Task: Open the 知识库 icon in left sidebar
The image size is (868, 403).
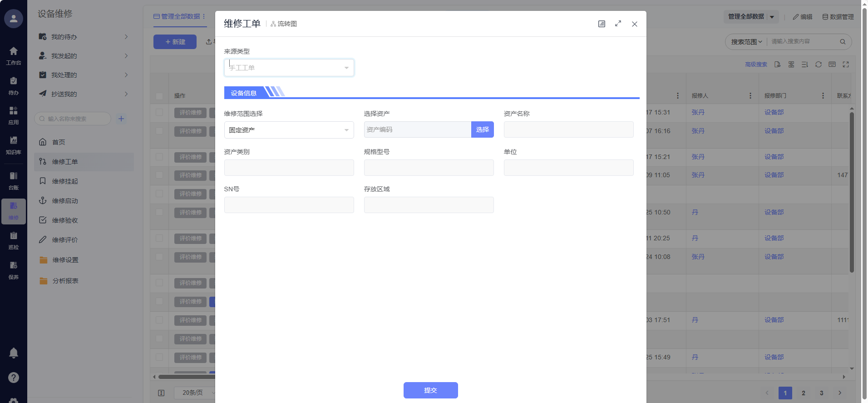Action: 14,145
